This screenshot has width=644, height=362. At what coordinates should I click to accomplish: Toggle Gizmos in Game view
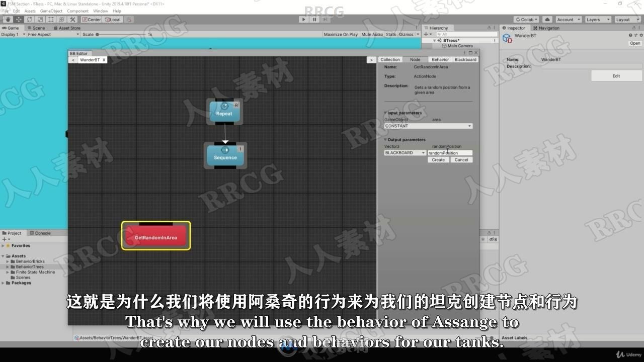click(x=406, y=35)
